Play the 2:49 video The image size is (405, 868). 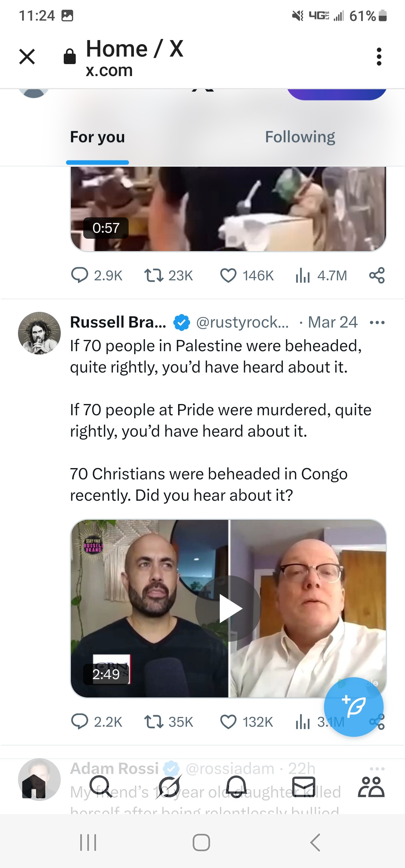(228, 608)
